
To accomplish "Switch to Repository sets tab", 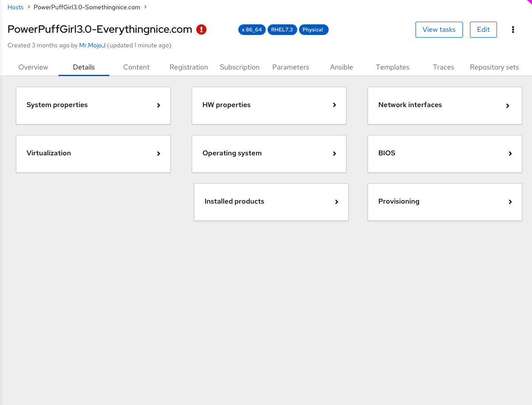I will coord(494,67).
